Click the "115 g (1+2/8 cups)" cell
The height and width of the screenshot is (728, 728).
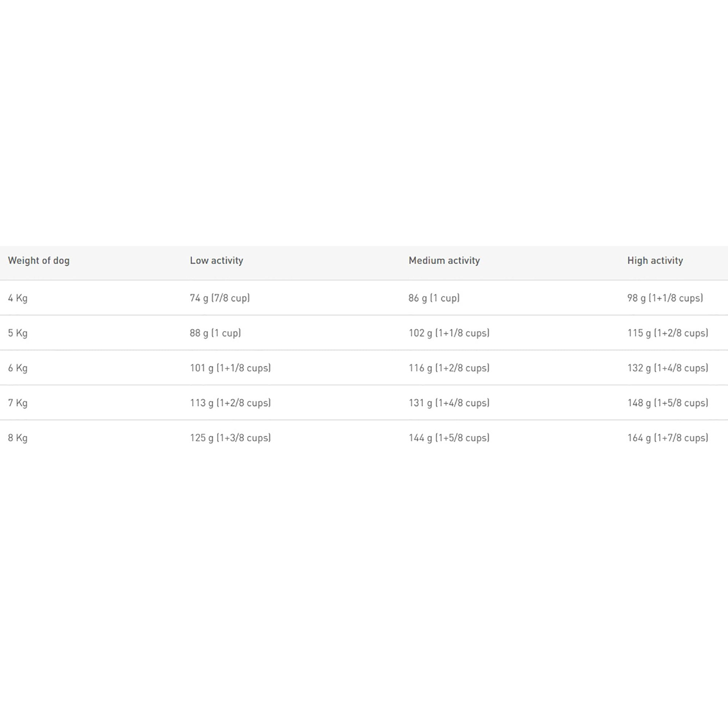point(668,333)
